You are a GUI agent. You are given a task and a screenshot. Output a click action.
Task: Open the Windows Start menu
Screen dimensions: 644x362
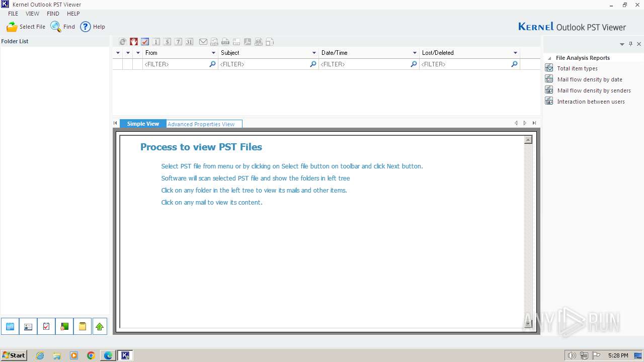pyautogui.click(x=14, y=355)
